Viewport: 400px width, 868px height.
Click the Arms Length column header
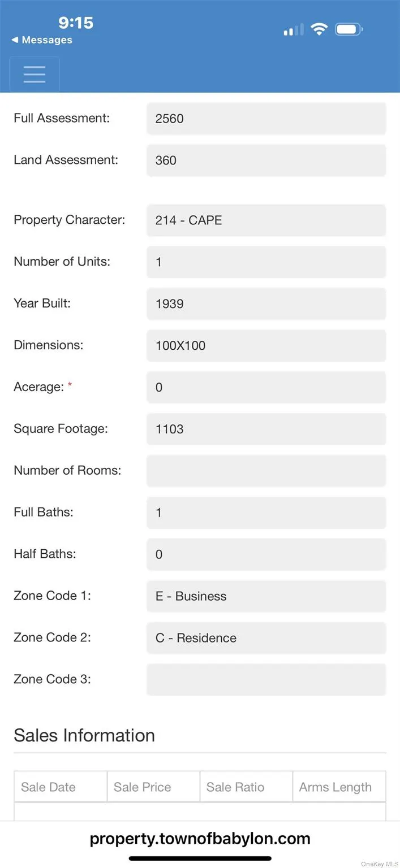[x=339, y=787]
